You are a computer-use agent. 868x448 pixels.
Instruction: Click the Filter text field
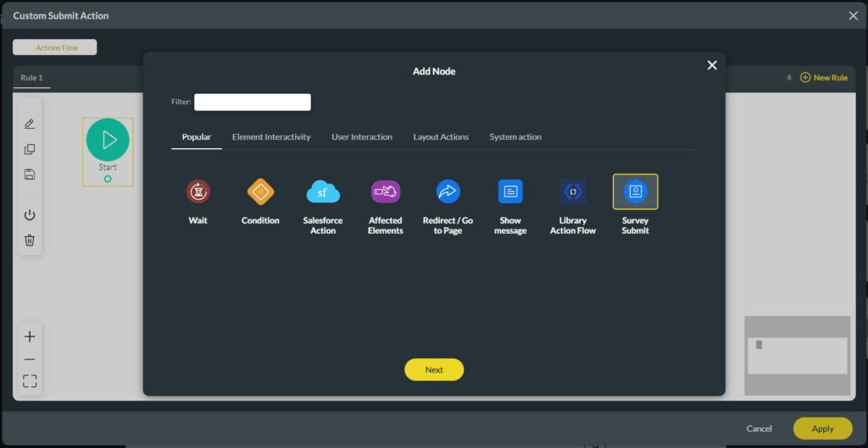pos(253,102)
